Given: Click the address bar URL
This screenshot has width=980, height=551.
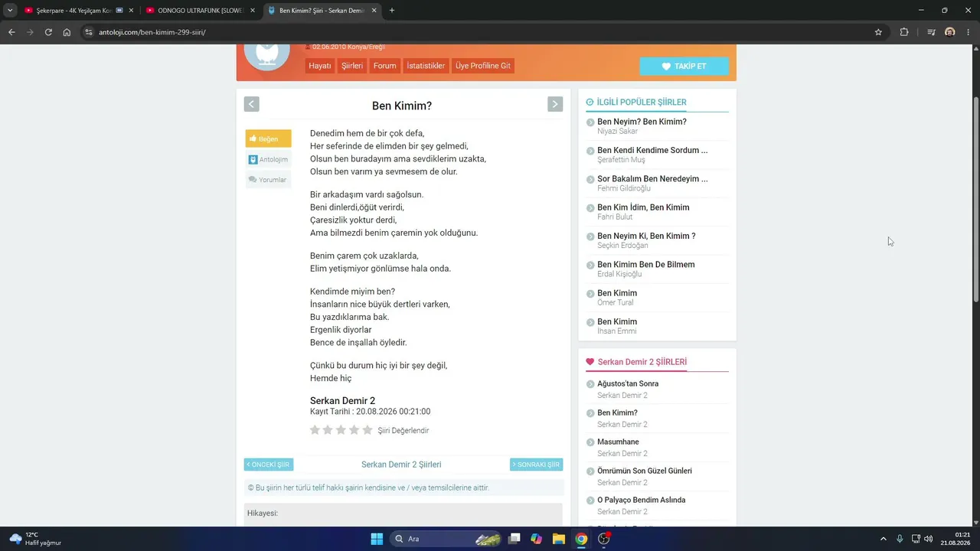Looking at the screenshot, I should 152,32.
